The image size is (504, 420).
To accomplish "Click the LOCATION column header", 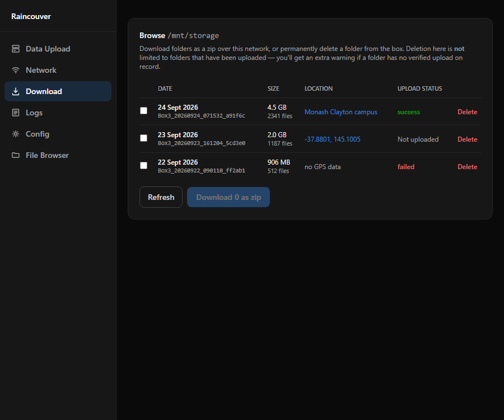I will [x=319, y=88].
